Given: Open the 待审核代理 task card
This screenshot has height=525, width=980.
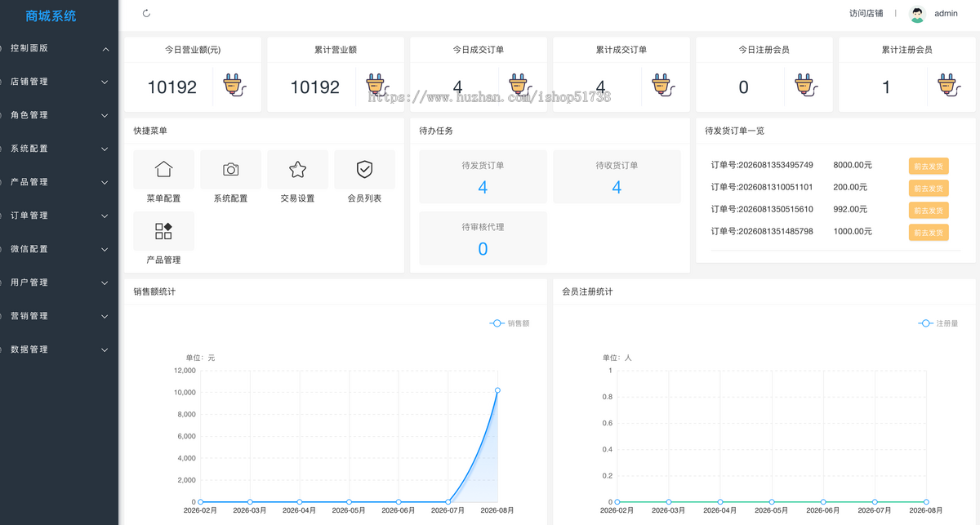Looking at the screenshot, I should point(483,238).
